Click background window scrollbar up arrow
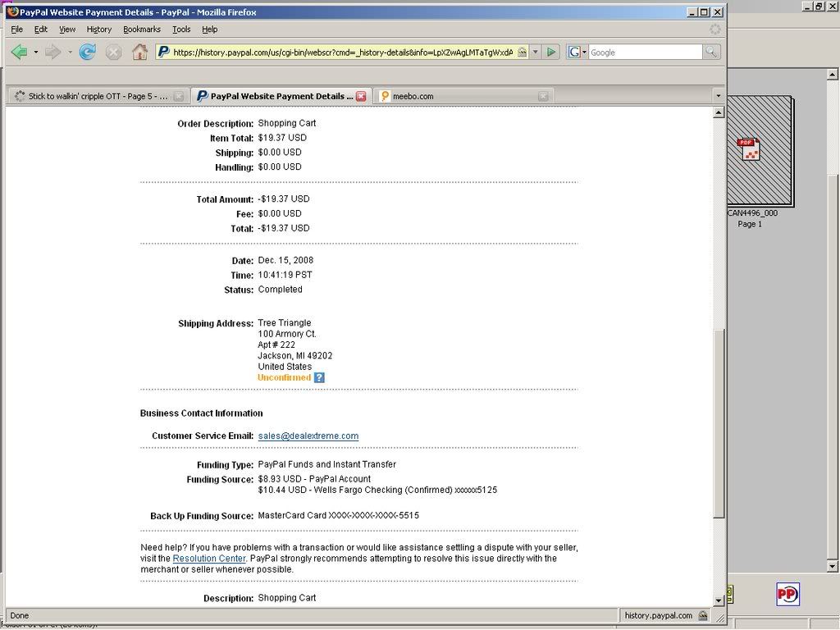The width and height of the screenshot is (840, 630). [832, 75]
